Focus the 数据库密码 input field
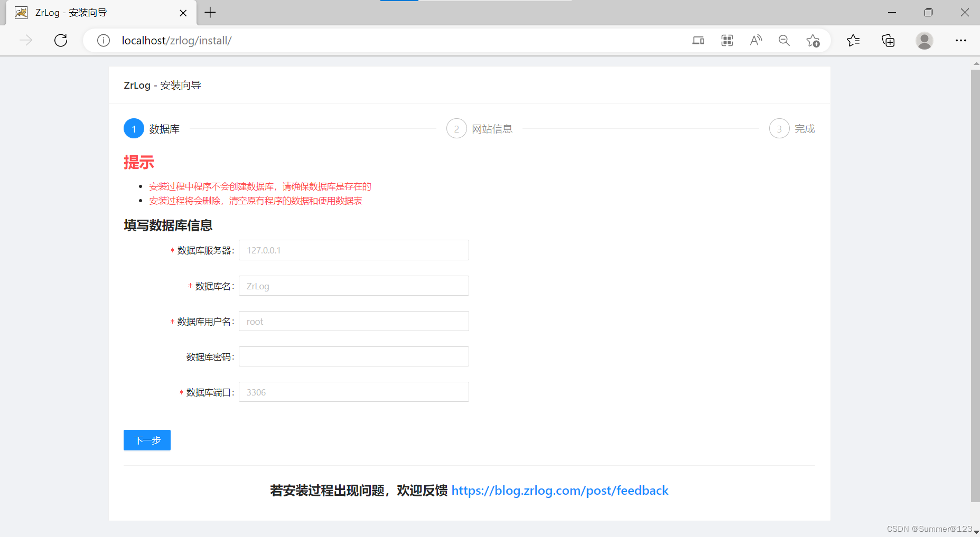Viewport: 980px width, 537px height. (354, 356)
